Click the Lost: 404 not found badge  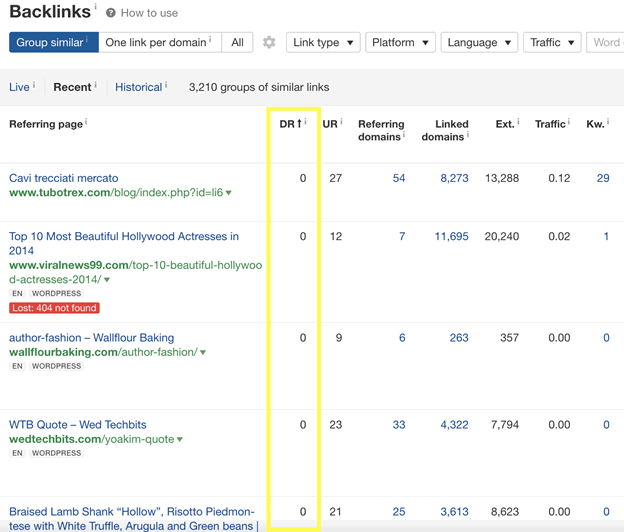coord(55,308)
